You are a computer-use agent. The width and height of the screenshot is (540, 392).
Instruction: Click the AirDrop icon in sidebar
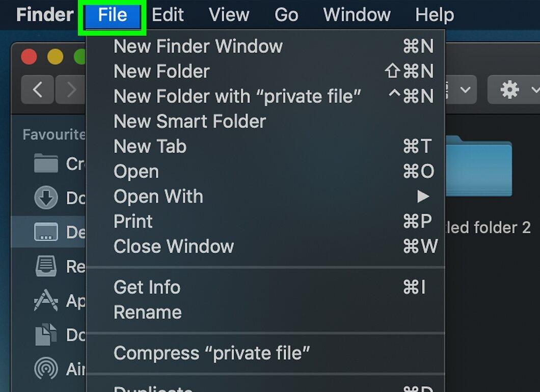[46, 368]
